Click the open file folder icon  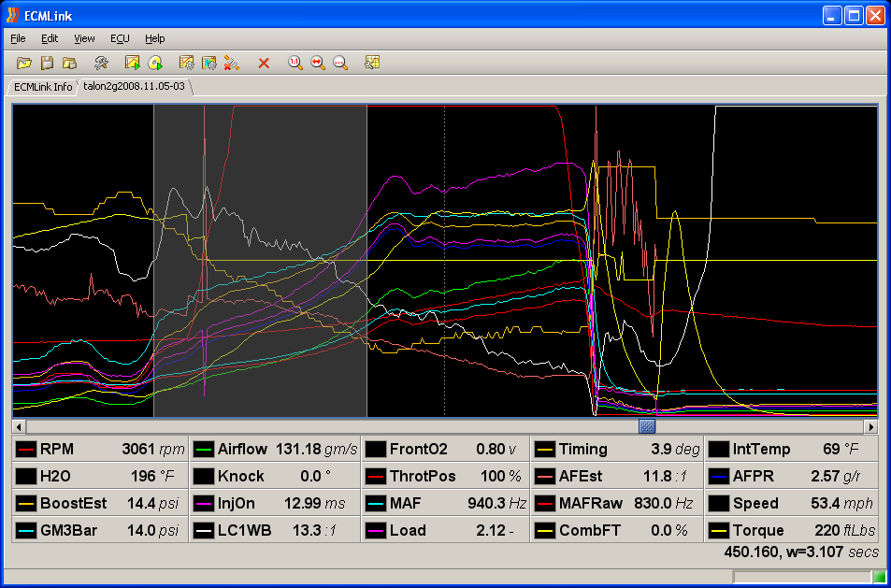24,63
